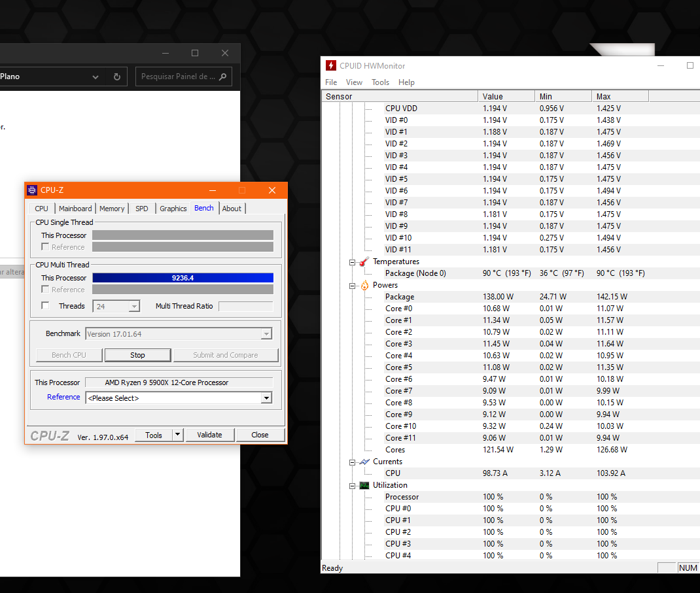This screenshot has height=593, width=700.
Task: Collapse the Utilization tree node
Action: point(352,486)
